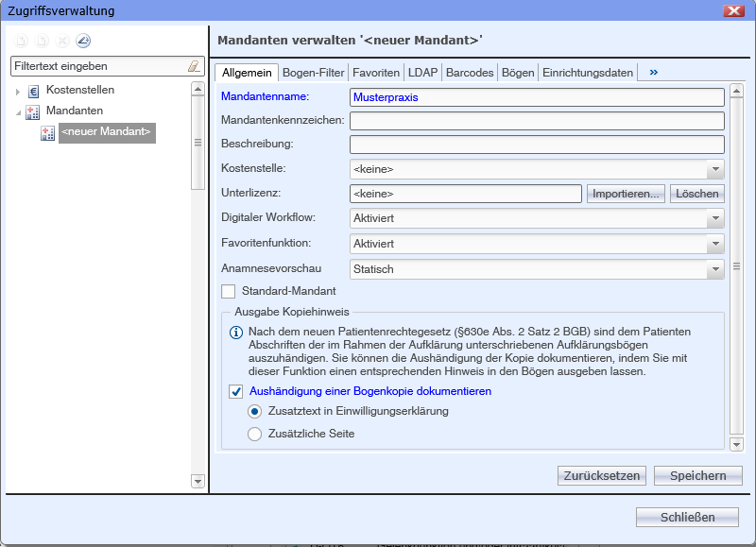Screen dimensions: 756x547
Task: Click the Mandanten building icon
Action: point(34,111)
